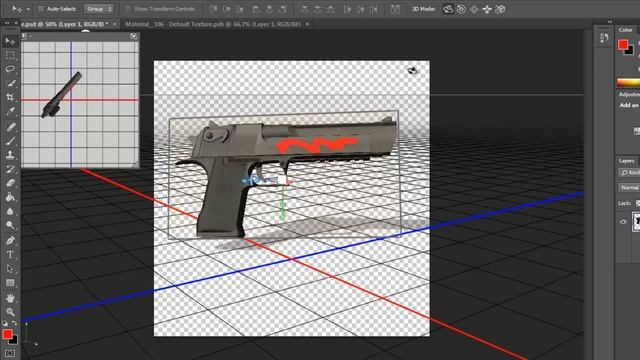The height and width of the screenshot is (360, 640).
Task: Click the red foreground color in toolbar
Action: point(7,334)
